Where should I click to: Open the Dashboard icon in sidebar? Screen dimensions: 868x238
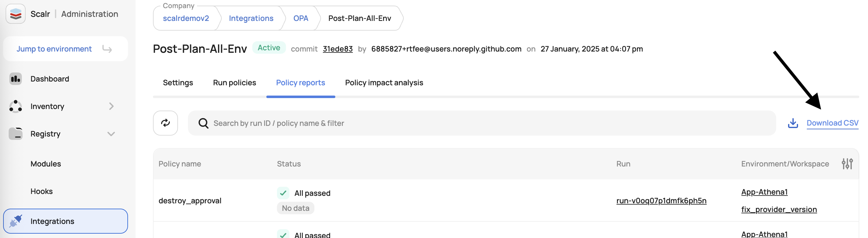coord(16,79)
